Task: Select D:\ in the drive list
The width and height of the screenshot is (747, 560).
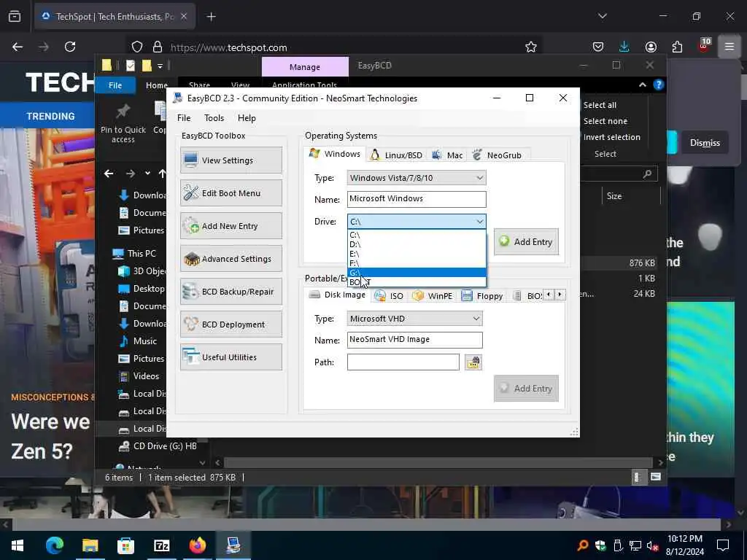Action: tap(417, 244)
